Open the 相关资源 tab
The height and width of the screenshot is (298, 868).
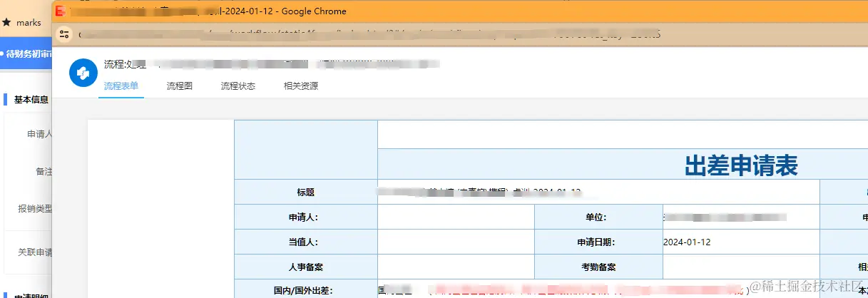point(301,86)
